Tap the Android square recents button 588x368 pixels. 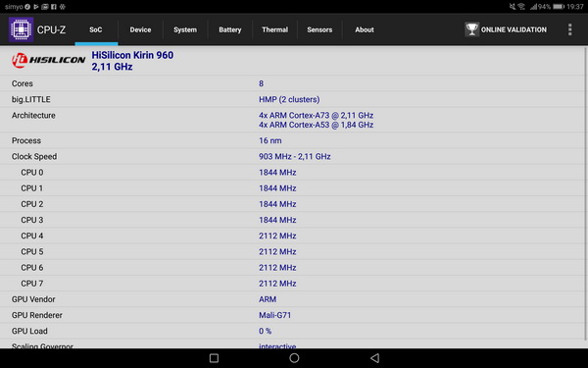214,358
